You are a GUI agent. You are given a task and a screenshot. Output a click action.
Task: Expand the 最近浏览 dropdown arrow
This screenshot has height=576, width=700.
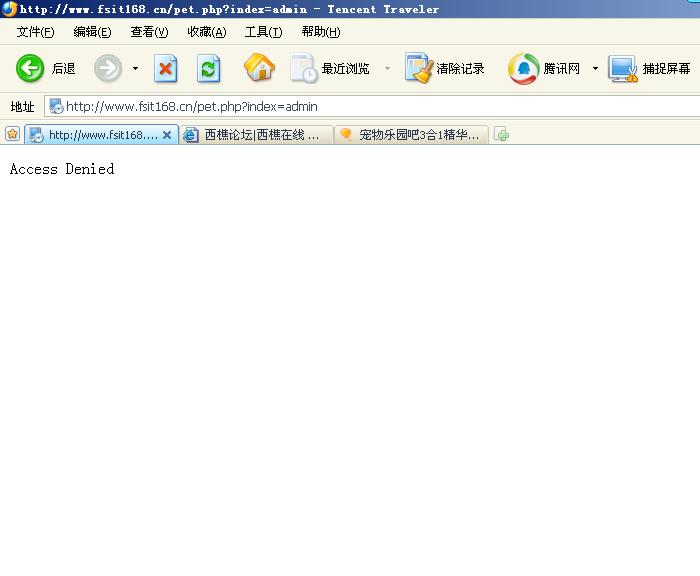(x=388, y=68)
